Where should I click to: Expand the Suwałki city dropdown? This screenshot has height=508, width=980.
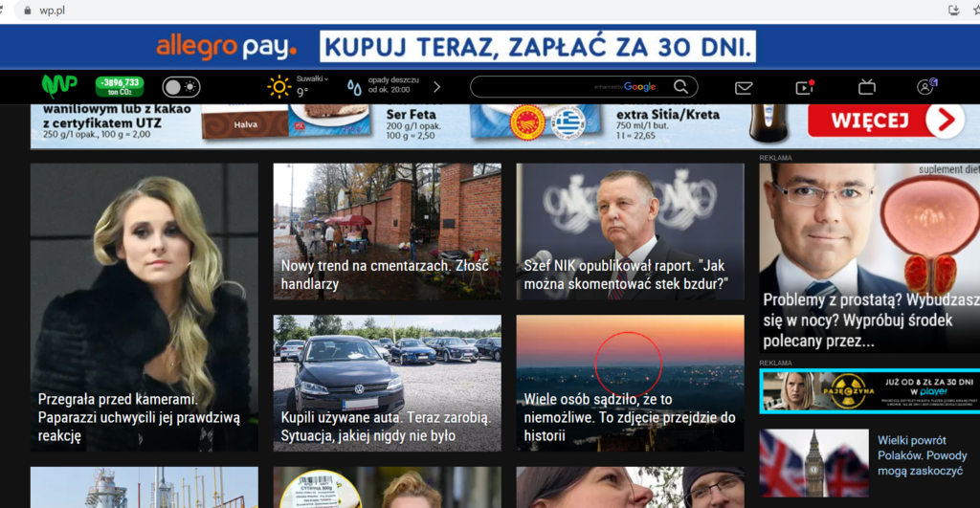point(312,78)
